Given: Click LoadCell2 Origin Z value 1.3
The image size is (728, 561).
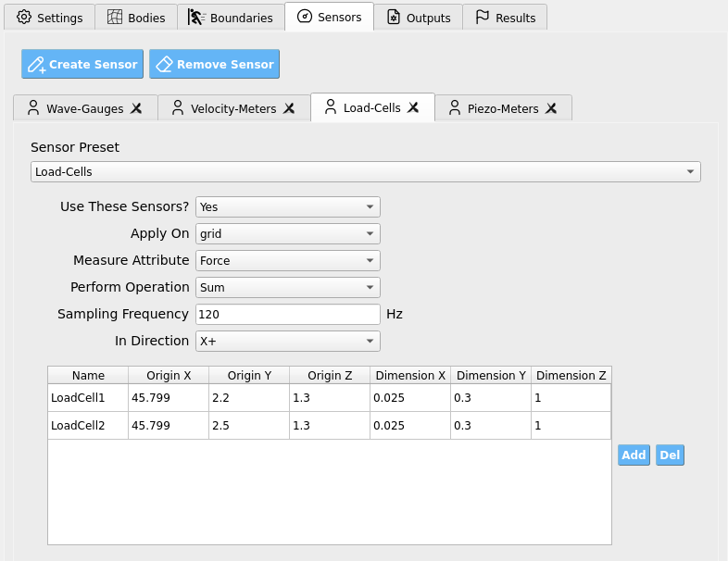Looking at the screenshot, I should [x=330, y=426].
